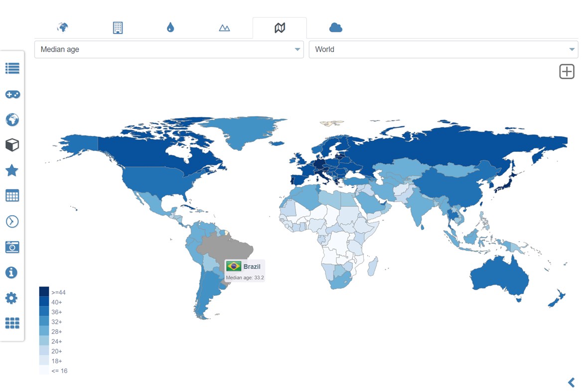The image size is (588, 392).
Task: Select the star favorites icon
Action: [12, 170]
